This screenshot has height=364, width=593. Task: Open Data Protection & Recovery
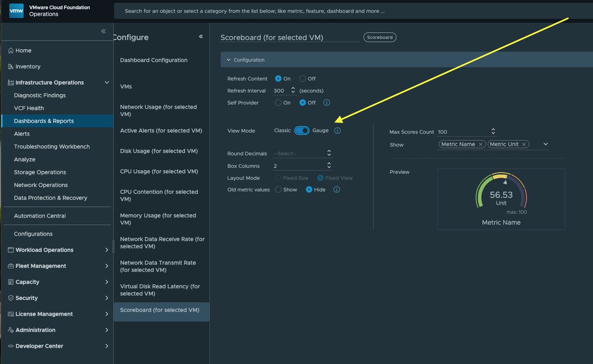(50, 198)
